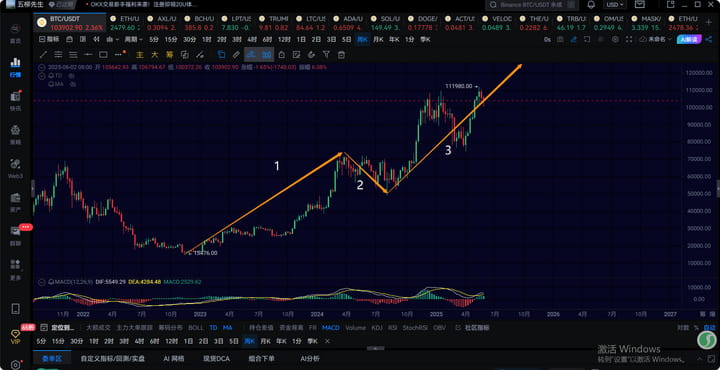Open the 指标 indicators menu
Screen dimensions: 720x370
click(49, 39)
